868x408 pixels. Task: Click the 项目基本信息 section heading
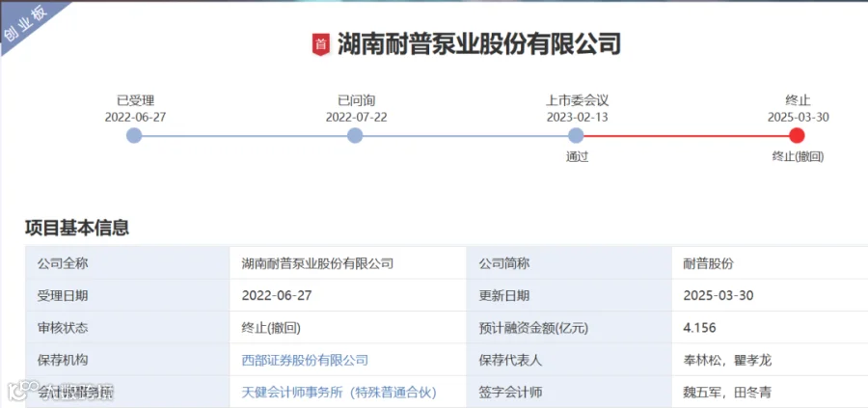point(77,228)
